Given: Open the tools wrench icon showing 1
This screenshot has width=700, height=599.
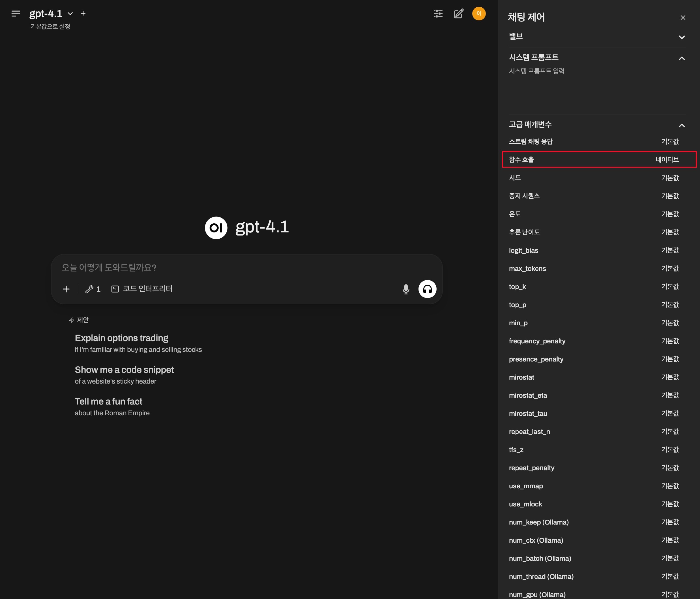Looking at the screenshot, I should point(93,289).
